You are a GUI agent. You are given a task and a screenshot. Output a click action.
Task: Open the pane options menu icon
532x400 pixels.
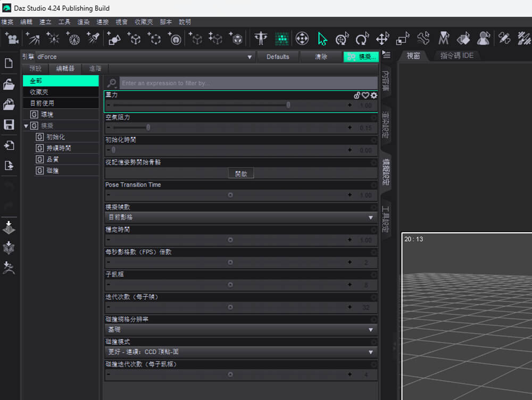click(x=386, y=55)
